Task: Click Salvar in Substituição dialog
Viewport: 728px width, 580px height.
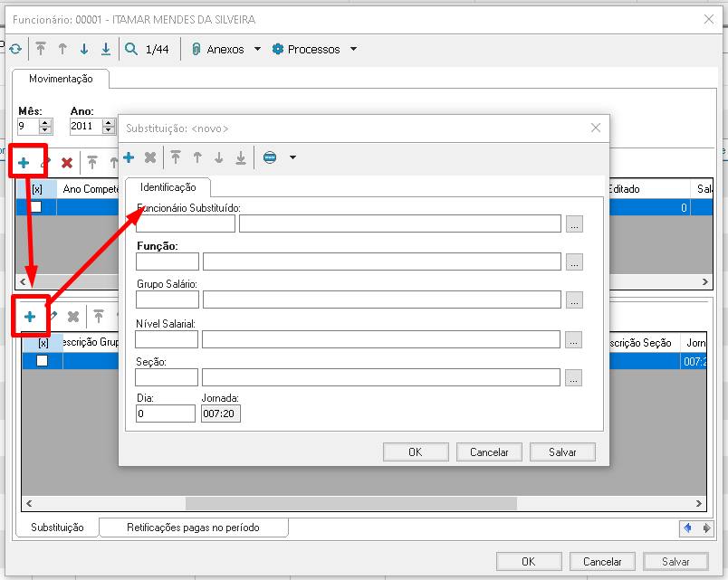Action: coord(562,452)
